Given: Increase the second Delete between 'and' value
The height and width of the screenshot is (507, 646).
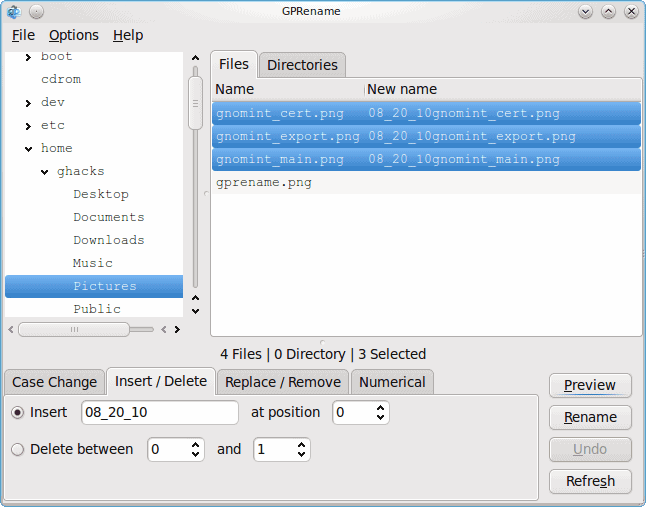Looking at the screenshot, I should pyautogui.click(x=300, y=444).
